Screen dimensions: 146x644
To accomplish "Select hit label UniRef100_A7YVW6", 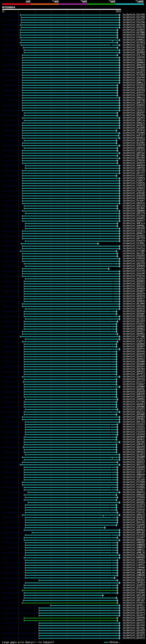I will click(134, 336).
